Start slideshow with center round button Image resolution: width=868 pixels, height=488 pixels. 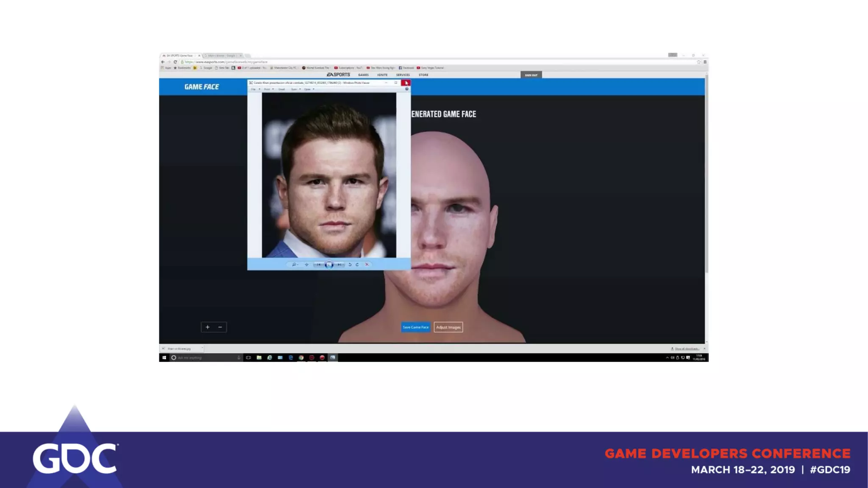(329, 264)
